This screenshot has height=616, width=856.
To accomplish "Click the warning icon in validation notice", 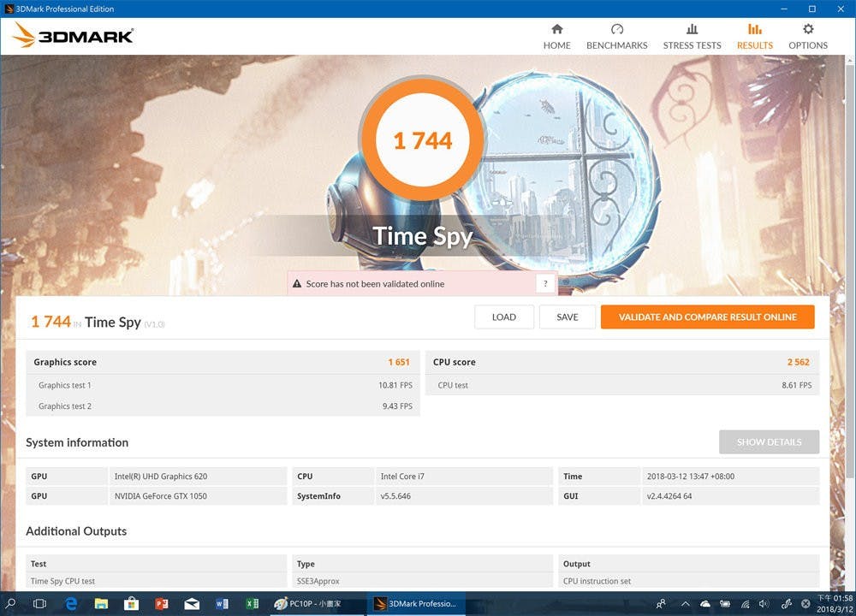I will 297,284.
